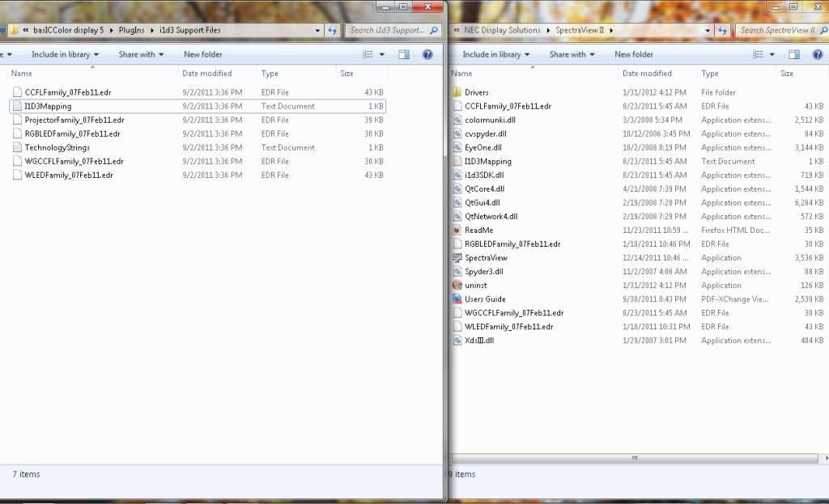
Task: Expand view options arrow in left window
Action: (382, 54)
